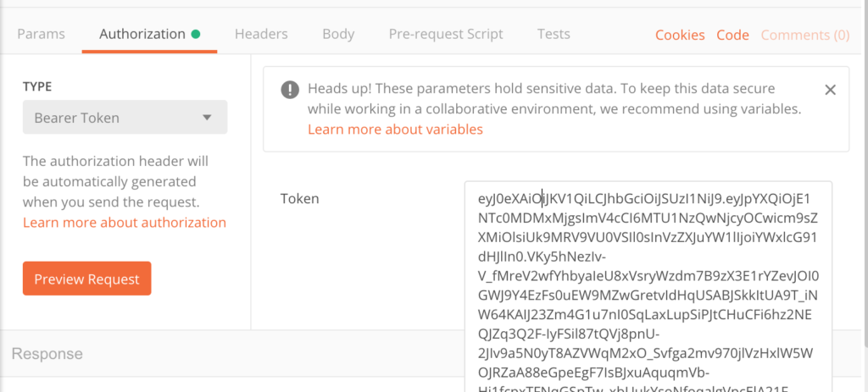
Task: Open the Cookies link
Action: point(680,36)
